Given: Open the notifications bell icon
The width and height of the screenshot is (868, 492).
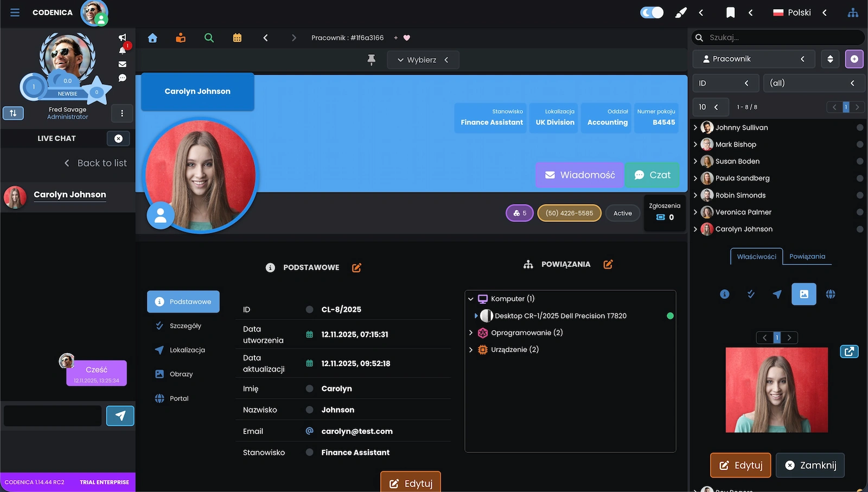Looking at the screenshot, I should tap(123, 50).
